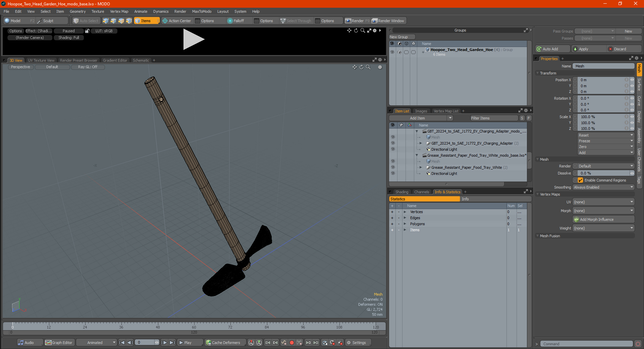
Task: Open the Animated key mode dropdown
Action: tap(96, 343)
